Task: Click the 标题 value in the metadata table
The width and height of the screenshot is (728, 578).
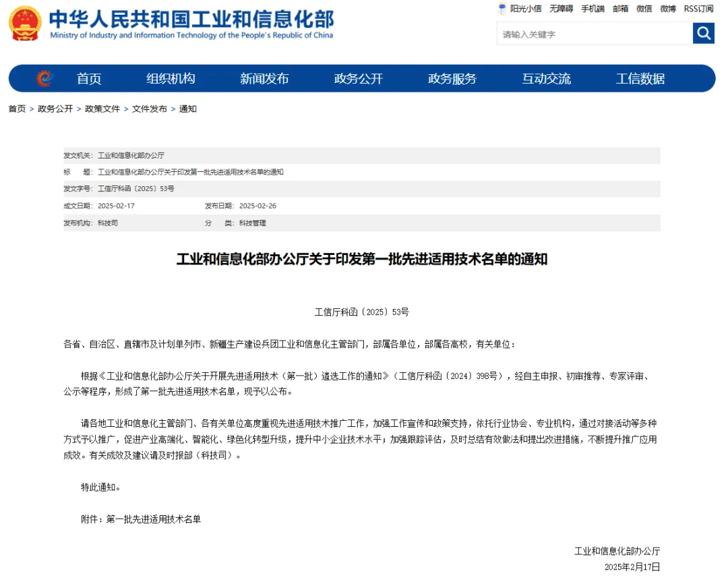Action: tap(190, 172)
